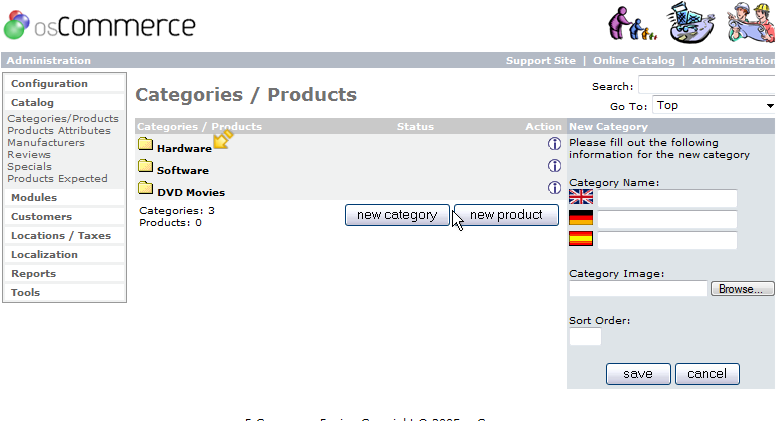Click the Administration link at top left
The width and height of the screenshot is (776, 422).
click(x=48, y=60)
